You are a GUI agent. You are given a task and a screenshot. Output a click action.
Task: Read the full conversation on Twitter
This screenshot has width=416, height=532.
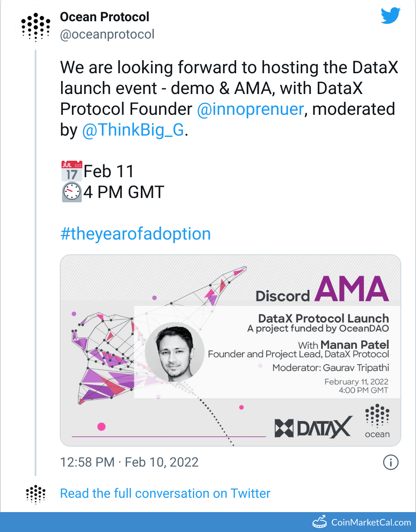[x=165, y=493]
